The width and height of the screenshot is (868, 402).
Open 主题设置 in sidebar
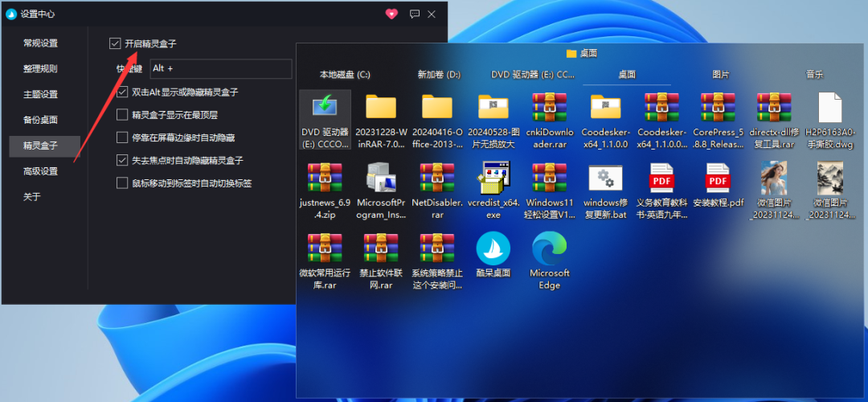tap(40, 94)
